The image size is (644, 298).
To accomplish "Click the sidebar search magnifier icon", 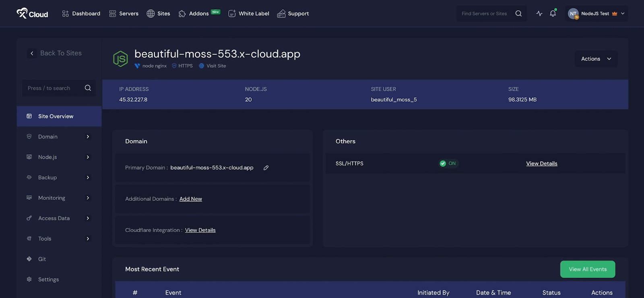I will (x=88, y=88).
